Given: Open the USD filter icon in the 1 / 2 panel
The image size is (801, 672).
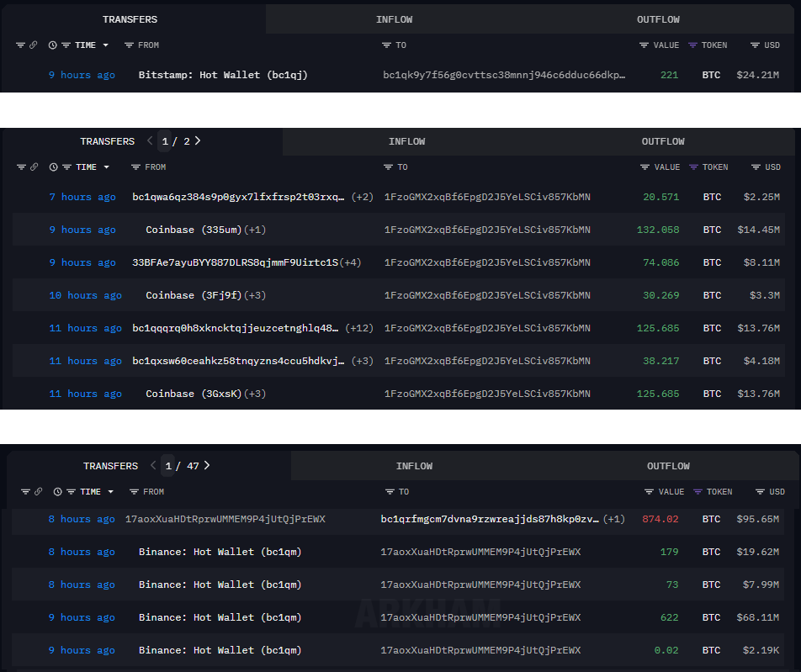Looking at the screenshot, I should 756,167.
